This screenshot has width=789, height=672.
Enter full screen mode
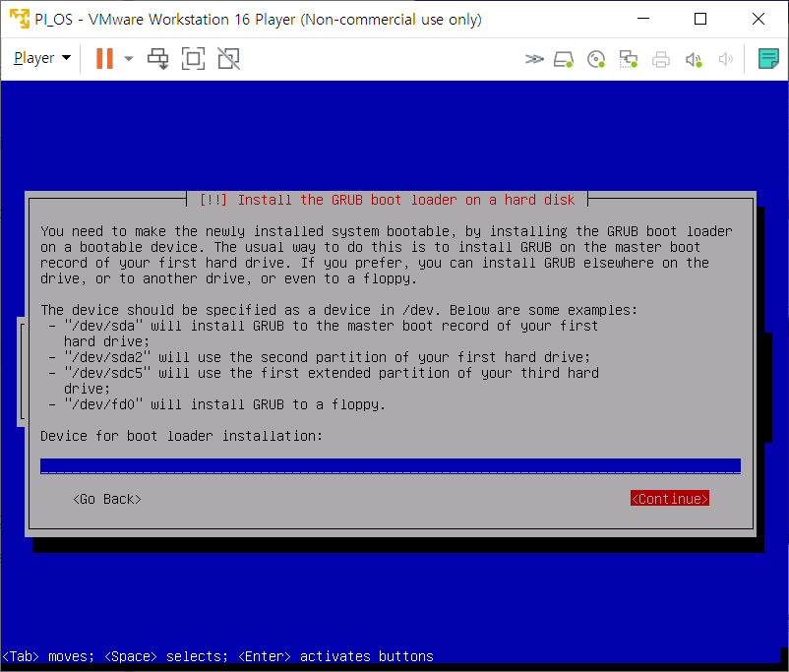tap(194, 59)
